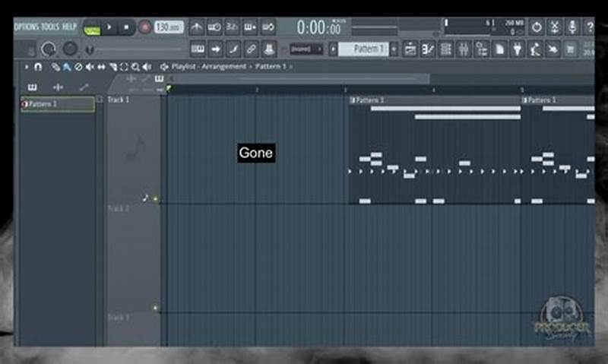Toggle the blend/overdub recording icon
This screenshot has height=364, width=608.
pyautogui.click(x=250, y=27)
